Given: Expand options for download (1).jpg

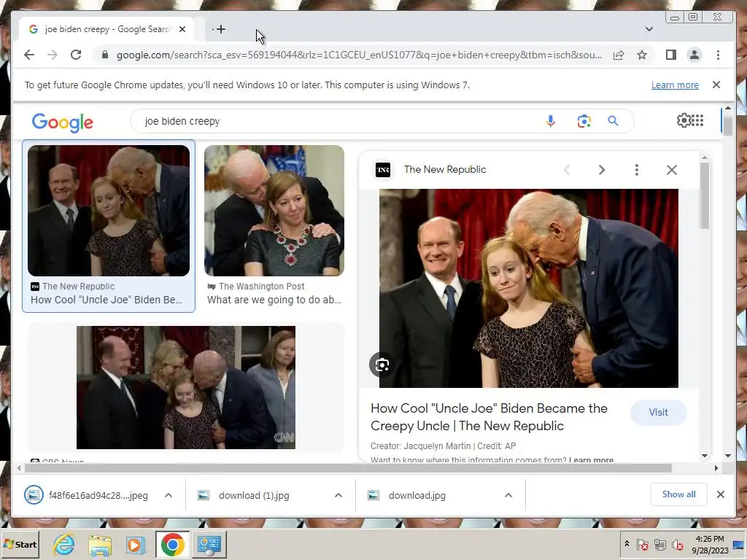Looking at the screenshot, I should point(338,495).
